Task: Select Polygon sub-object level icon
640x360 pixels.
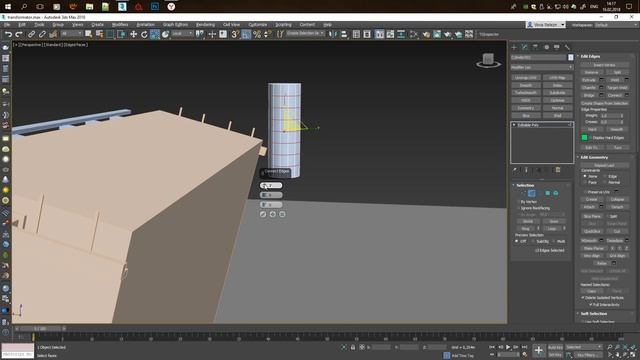Action: pos(548,193)
